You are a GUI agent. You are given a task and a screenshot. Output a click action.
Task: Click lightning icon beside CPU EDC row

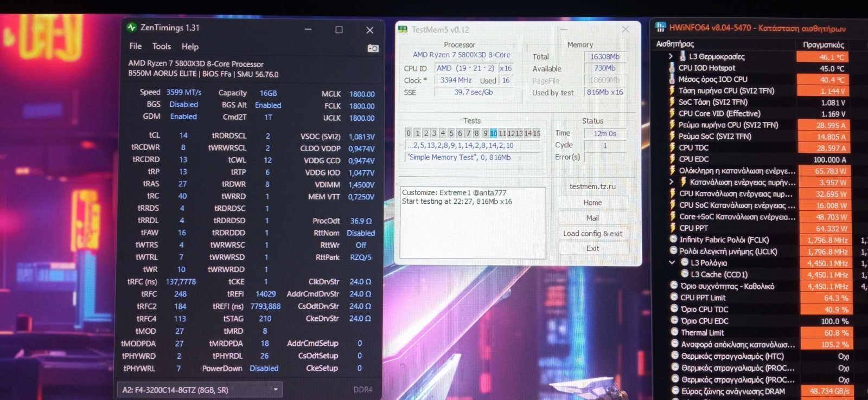coord(672,159)
